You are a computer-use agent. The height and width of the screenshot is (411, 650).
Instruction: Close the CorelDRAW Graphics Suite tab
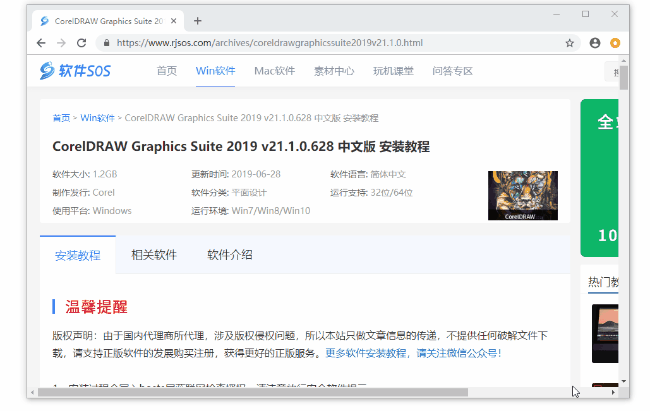coord(174,21)
